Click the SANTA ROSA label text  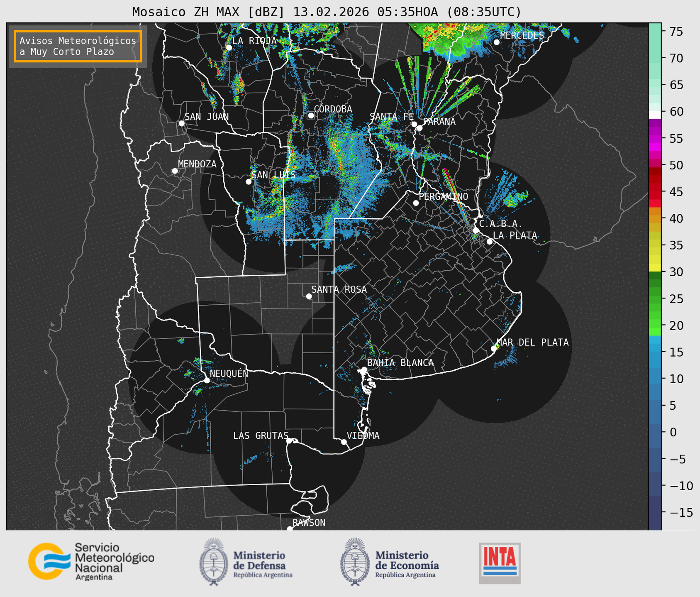tap(339, 289)
